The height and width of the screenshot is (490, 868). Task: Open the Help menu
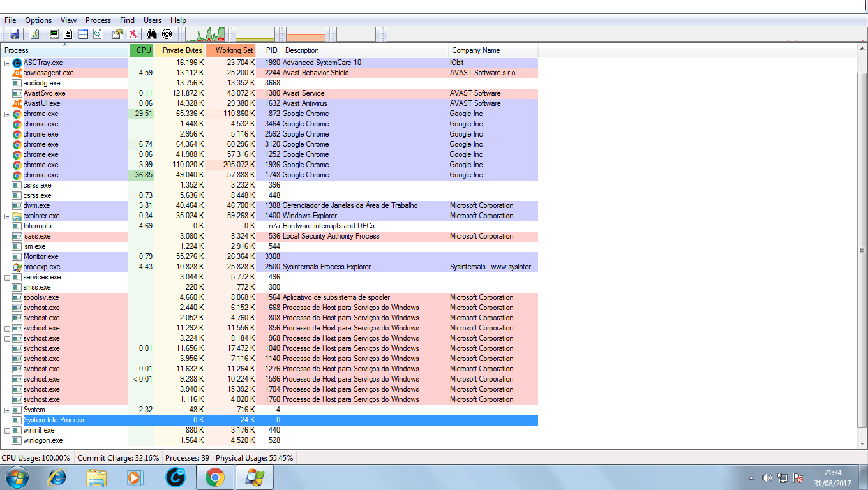point(178,20)
